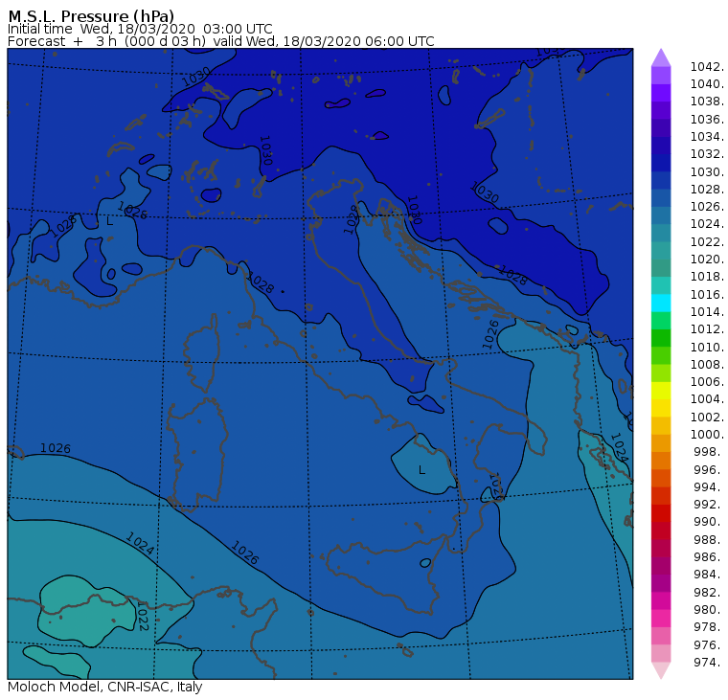Click the "1022." legend label
Viewport: 728px width, 700px height.
(707, 242)
